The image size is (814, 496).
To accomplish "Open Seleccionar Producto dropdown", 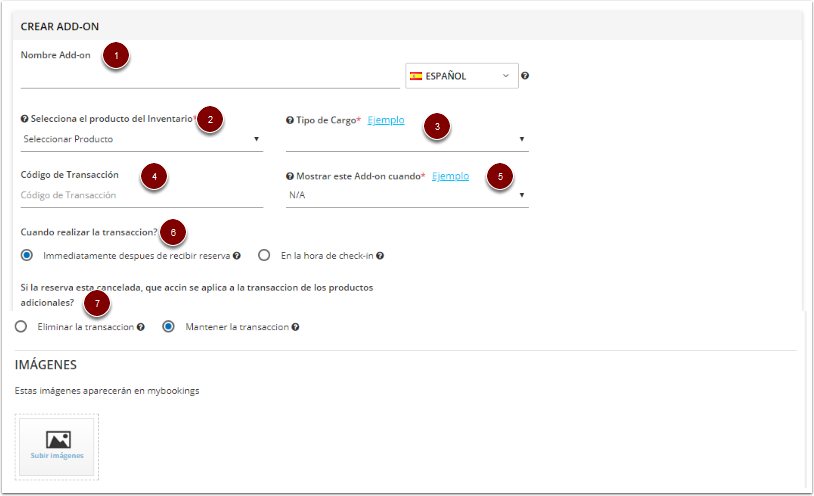I will pos(142,139).
